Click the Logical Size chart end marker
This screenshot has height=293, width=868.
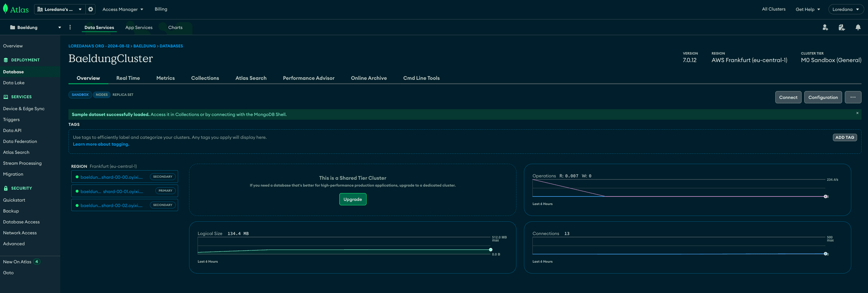coord(491,250)
